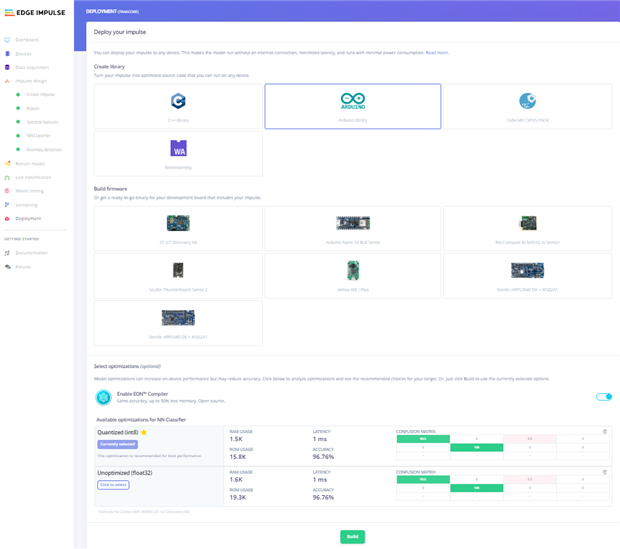This screenshot has width=620, height=549.
Task: Open the Data acquisition page
Action: point(32,68)
